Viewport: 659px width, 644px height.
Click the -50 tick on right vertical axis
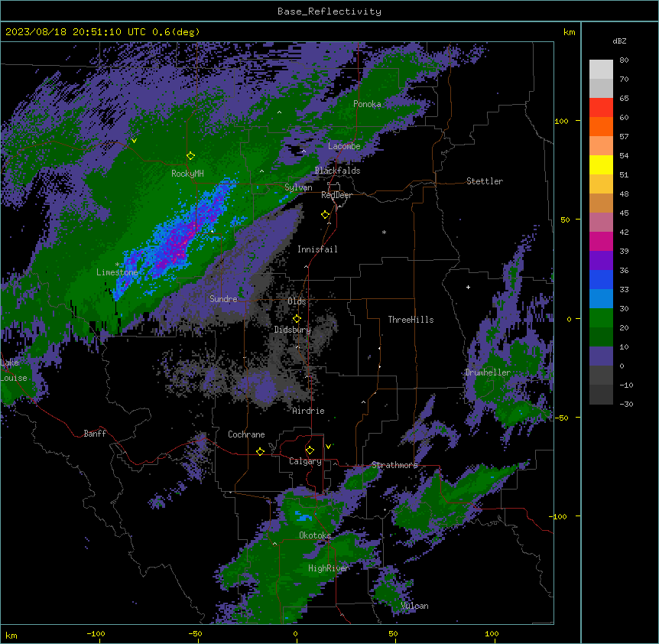pos(561,418)
